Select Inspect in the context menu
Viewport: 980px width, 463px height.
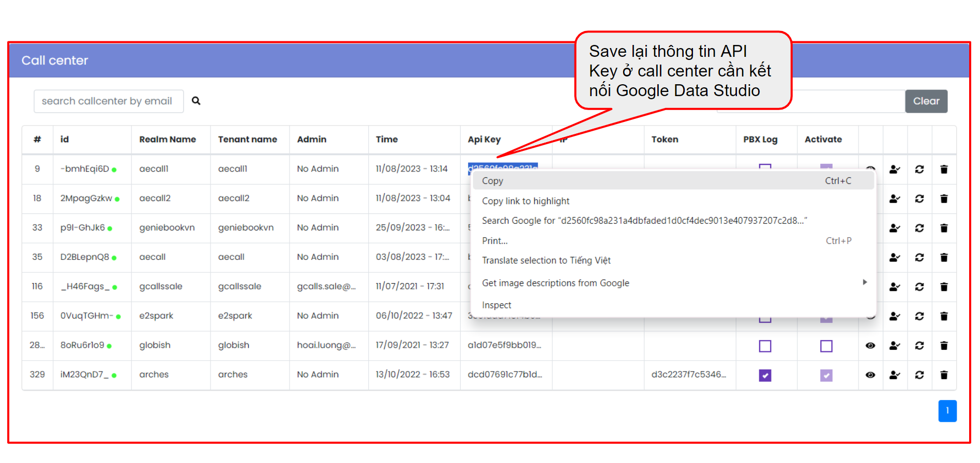(x=496, y=305)
